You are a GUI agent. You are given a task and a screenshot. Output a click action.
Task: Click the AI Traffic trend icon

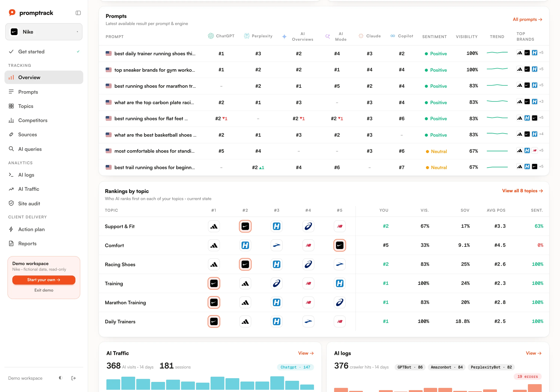coord(11,189)
